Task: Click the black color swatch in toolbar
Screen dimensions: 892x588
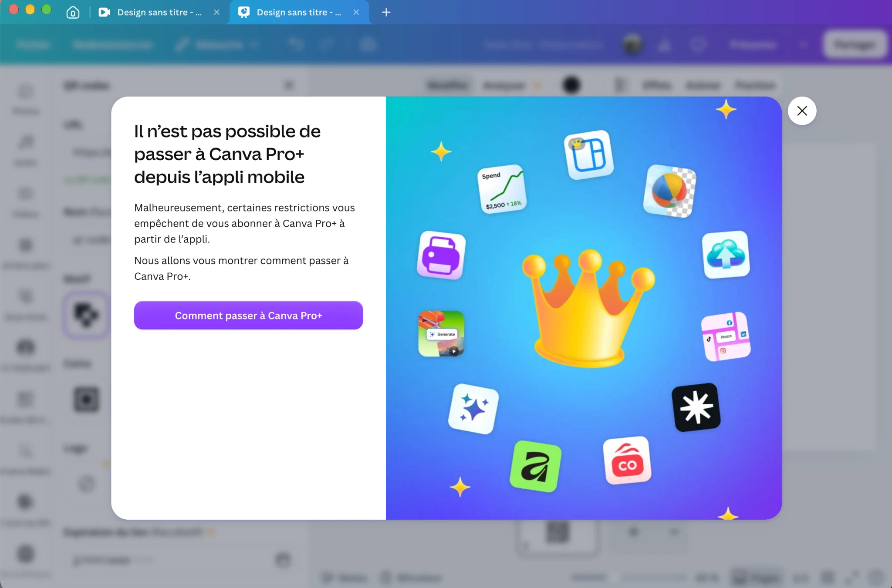Action: (x=571, y=85)
